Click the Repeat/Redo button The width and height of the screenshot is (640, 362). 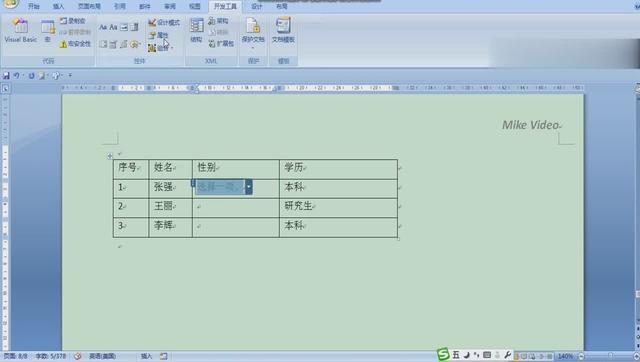coord(31,76)
